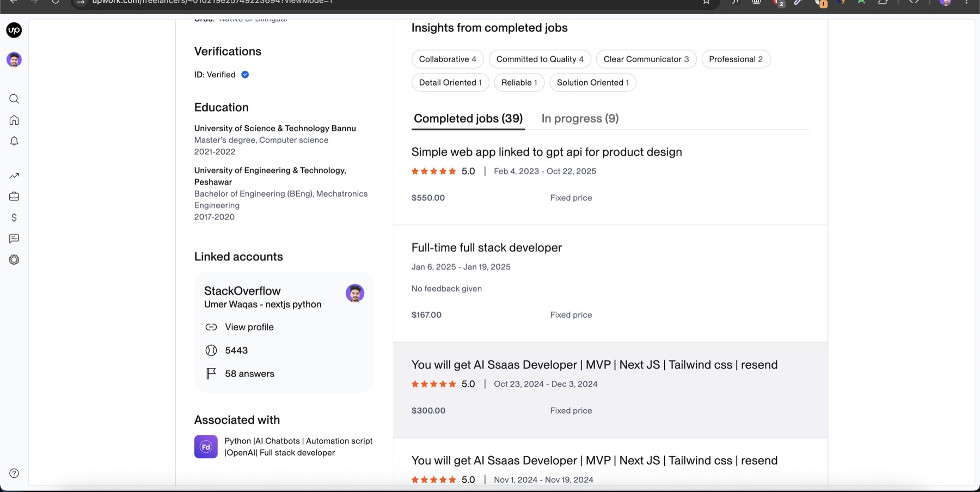This screenshot has height=492, width=980.
Task: Click the Upwork logo in the sidebar
Action: click(x=14, y=30)
